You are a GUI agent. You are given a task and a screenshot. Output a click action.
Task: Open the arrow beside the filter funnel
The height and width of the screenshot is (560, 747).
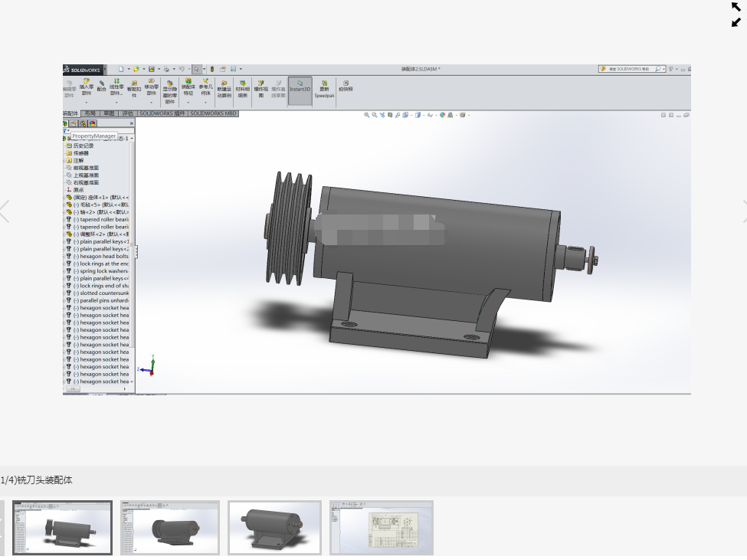[69, 131]
